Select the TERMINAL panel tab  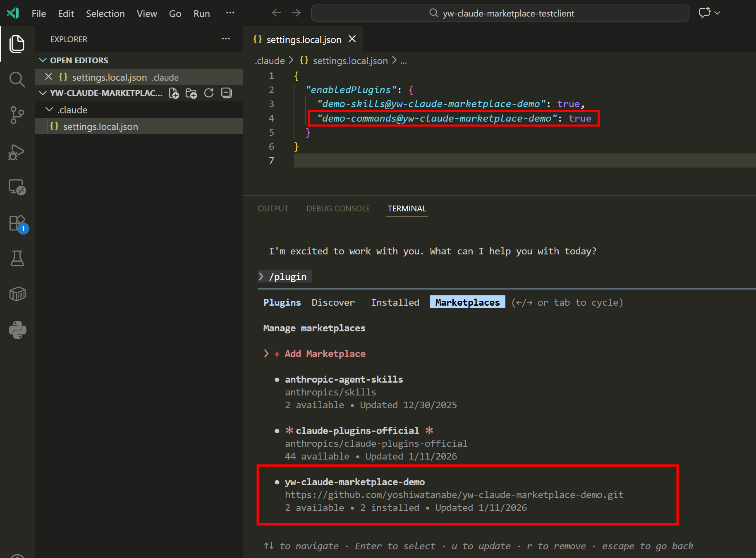[407, 208]
